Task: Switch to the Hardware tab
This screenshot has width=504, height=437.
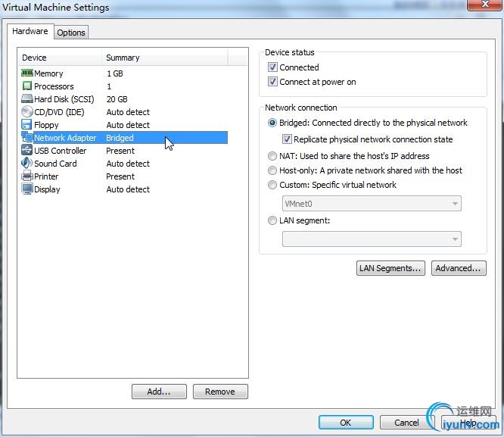Action: (30, 31)
